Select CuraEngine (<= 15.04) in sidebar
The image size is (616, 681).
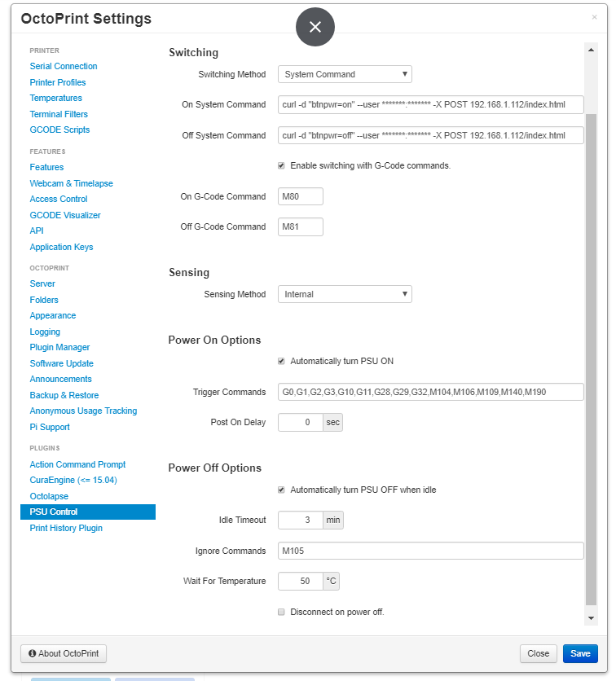click(x=73, y=480)
